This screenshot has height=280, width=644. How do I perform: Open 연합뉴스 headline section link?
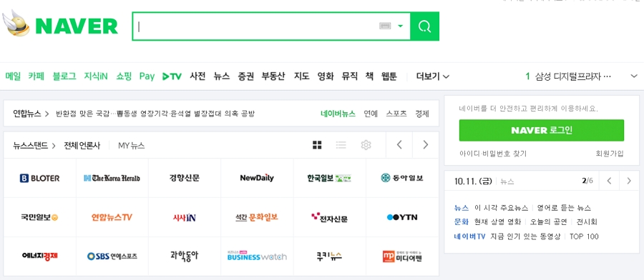tap(31, 114)
